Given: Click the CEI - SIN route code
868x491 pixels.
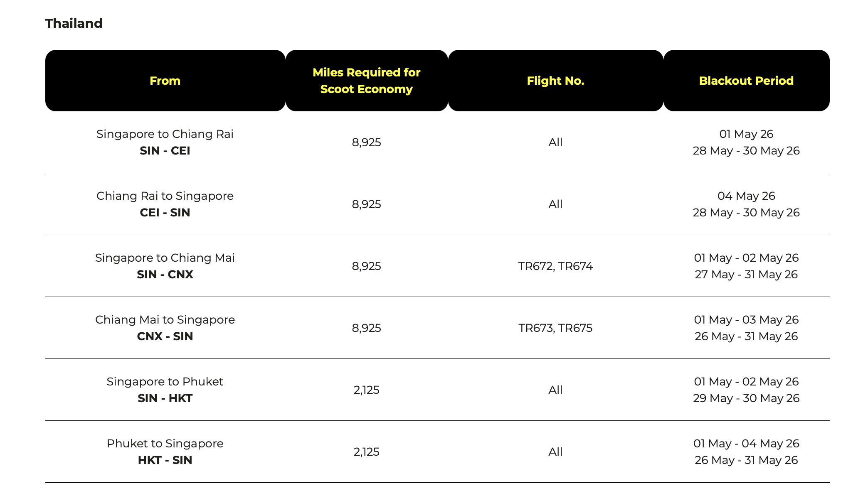Looking at the screenshot, I should tap(165, 212).
